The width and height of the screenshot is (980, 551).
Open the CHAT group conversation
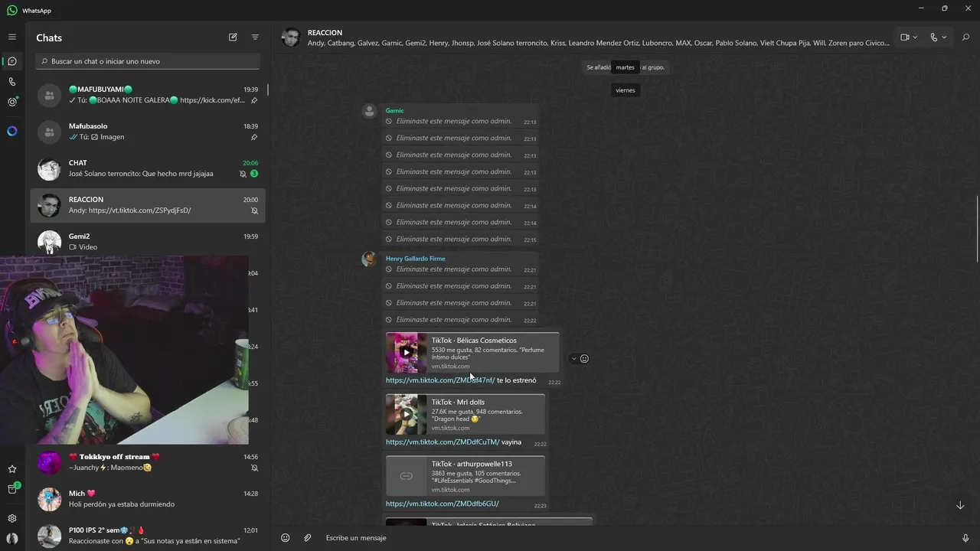tap(148, 168)
